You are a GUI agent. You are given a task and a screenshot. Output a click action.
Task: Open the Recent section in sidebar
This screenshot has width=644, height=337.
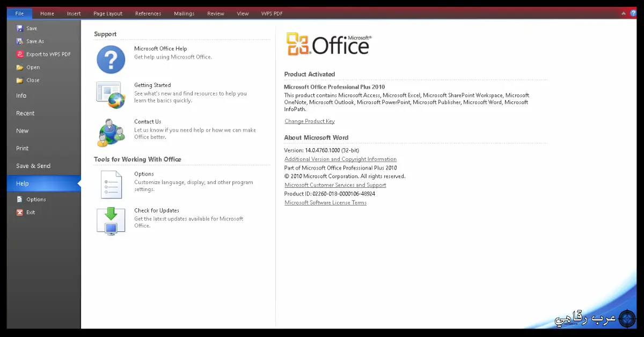pyautogui.click(x=25, y=113)
